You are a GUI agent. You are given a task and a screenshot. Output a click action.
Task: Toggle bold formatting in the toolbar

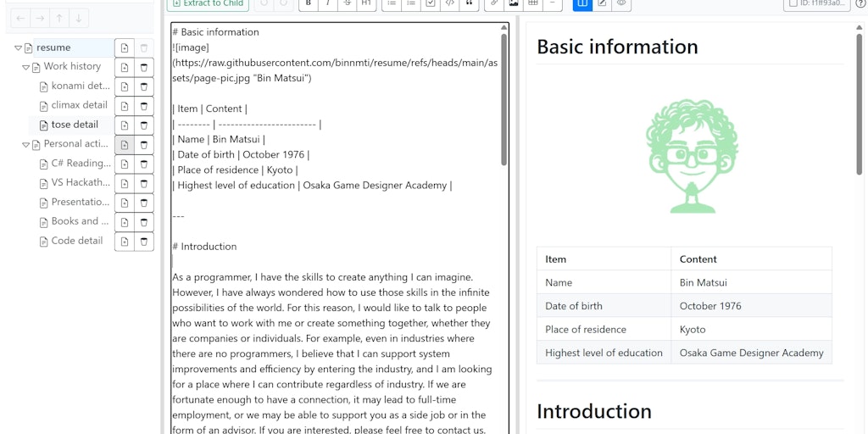(x=309, y=3)
